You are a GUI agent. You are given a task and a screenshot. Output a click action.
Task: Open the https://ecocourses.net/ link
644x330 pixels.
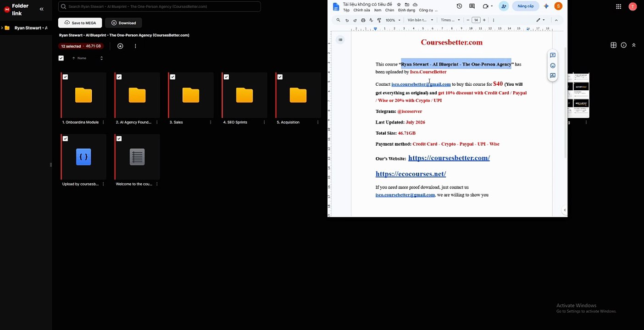[x=411, y=174]
